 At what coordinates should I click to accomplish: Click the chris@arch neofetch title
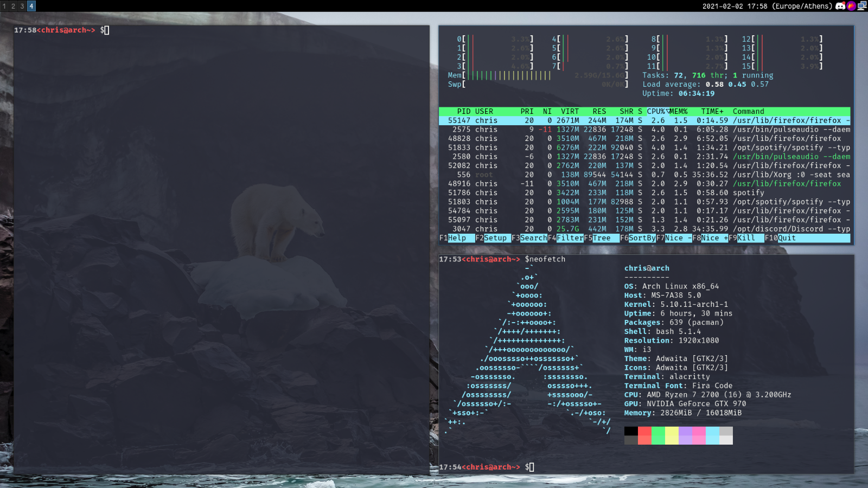[647, 268]
